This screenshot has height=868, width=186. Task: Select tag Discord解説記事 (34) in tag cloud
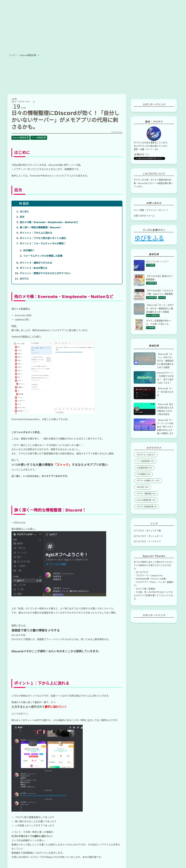(146, 500)
